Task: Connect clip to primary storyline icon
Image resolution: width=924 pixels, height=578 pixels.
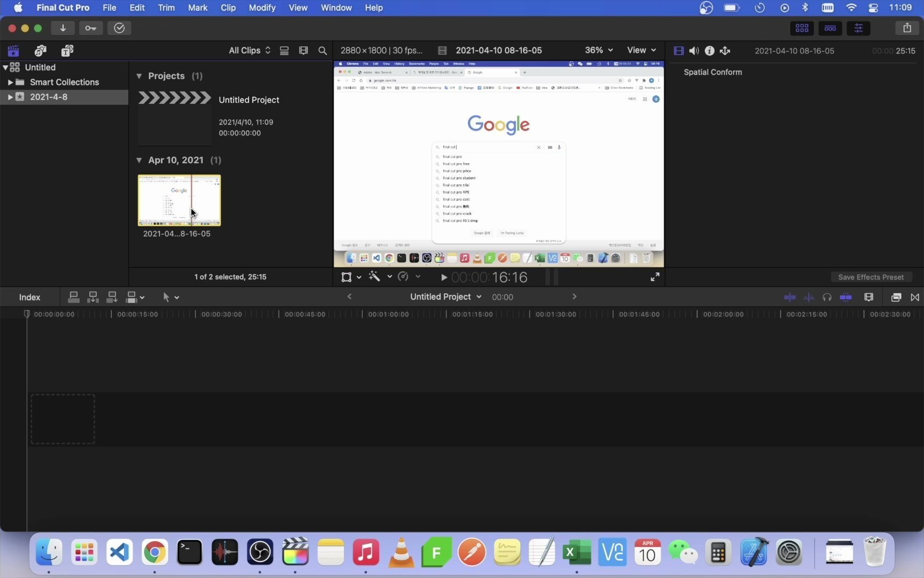Action: coord(74,297)
